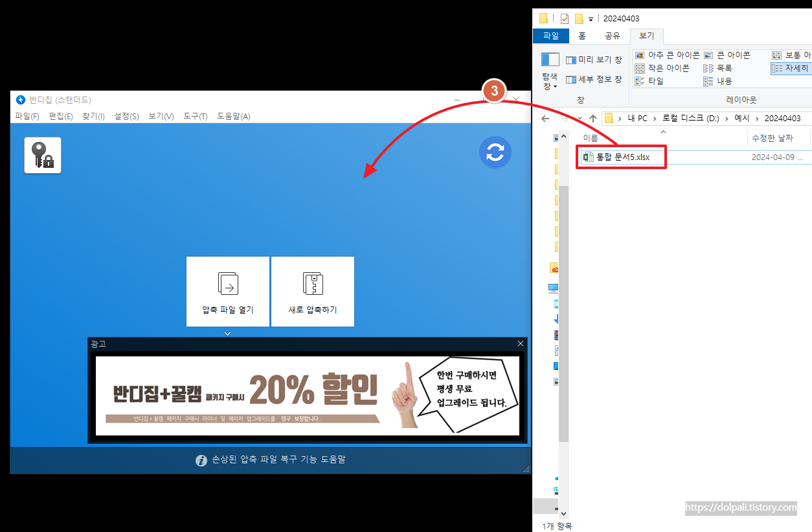The width and height of the screenshot is (812, 532).
Task: Click the password key-lock icon in Bandizip
Action: (x=43, y=156)
